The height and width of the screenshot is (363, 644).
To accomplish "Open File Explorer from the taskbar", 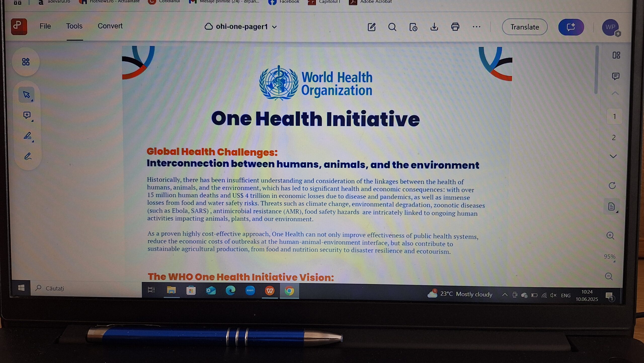I will coord(171,290).
